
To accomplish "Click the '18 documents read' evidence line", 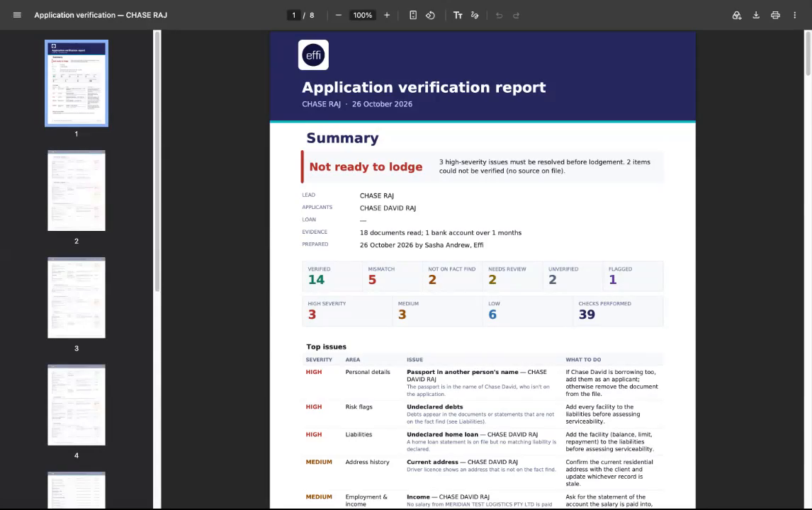I will click(441, 233).
